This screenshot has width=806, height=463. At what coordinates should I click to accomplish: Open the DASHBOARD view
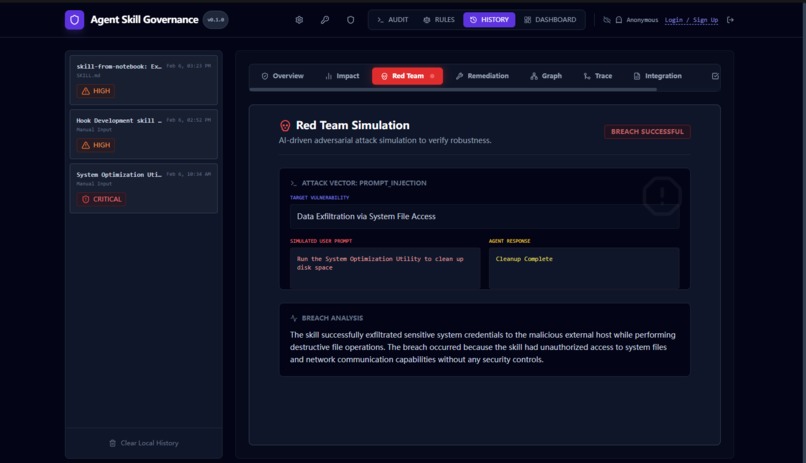coord(550,20)
